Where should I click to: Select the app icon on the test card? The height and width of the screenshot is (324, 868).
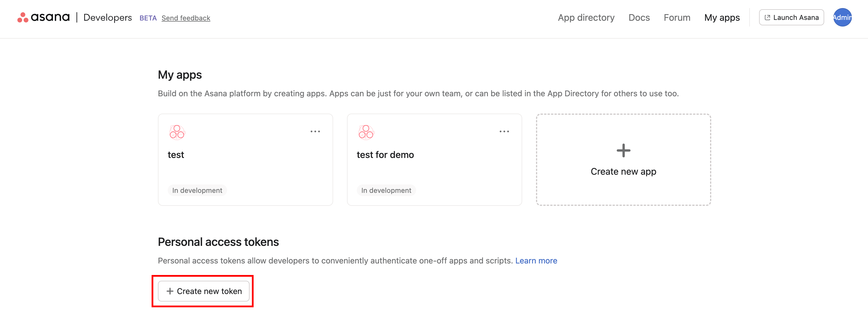[x=177, y=132]
